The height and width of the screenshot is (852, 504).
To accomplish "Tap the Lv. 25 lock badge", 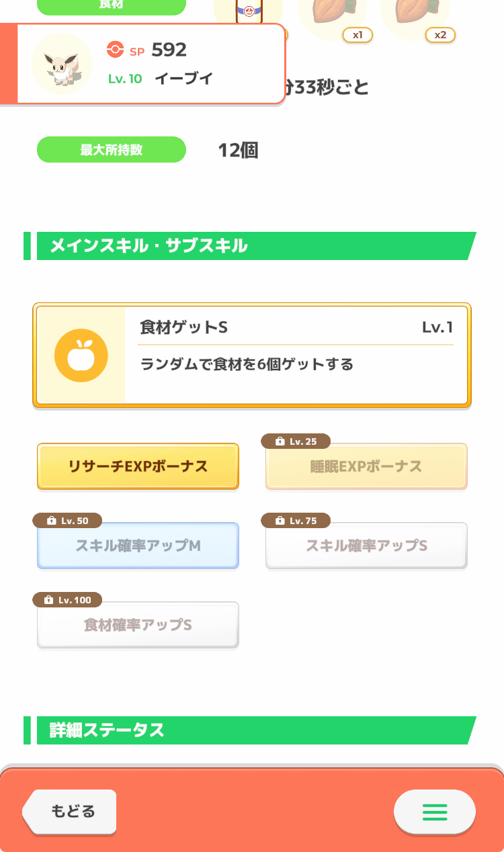I will click(296, 441).
